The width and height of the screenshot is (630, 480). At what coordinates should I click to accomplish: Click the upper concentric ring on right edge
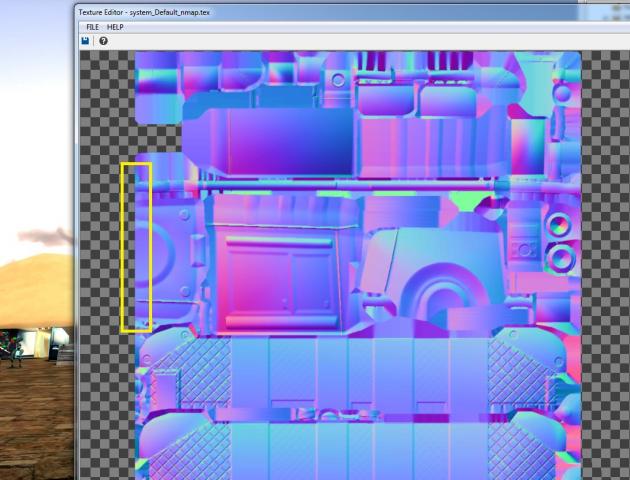click(561, 224)
